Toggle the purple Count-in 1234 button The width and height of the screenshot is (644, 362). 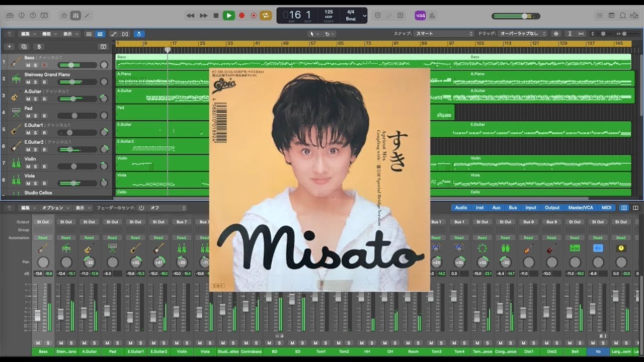point(420,16)
